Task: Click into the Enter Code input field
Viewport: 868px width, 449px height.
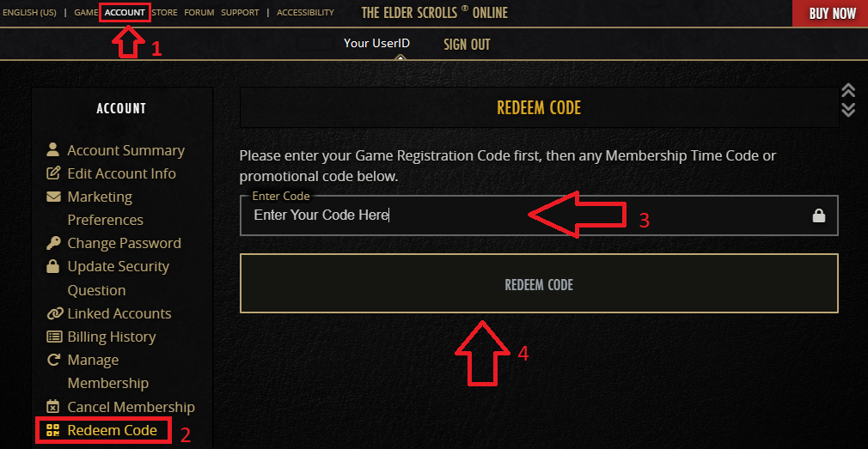Action: point(516,215)
